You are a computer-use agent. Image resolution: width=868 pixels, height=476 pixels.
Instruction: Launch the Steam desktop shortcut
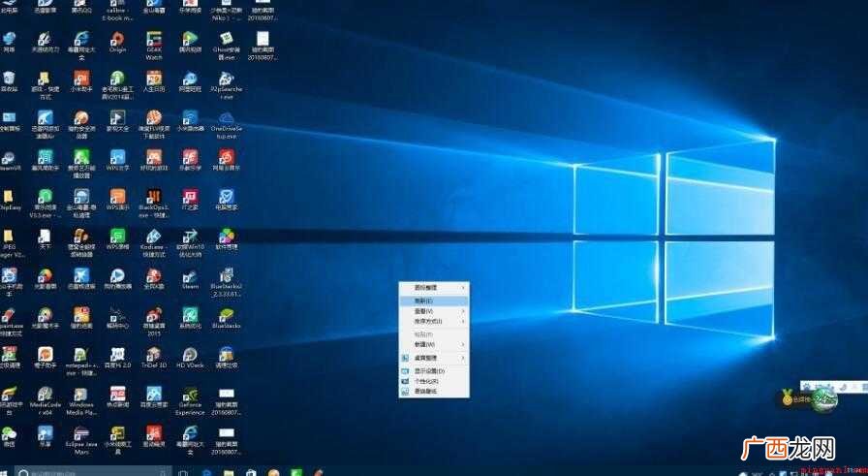(190, 279)
